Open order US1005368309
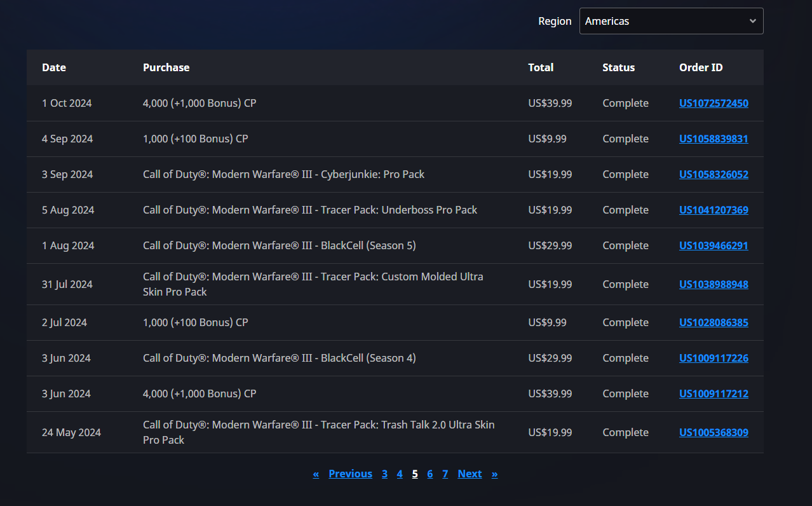Screen dimensions: 812x506 714,432
